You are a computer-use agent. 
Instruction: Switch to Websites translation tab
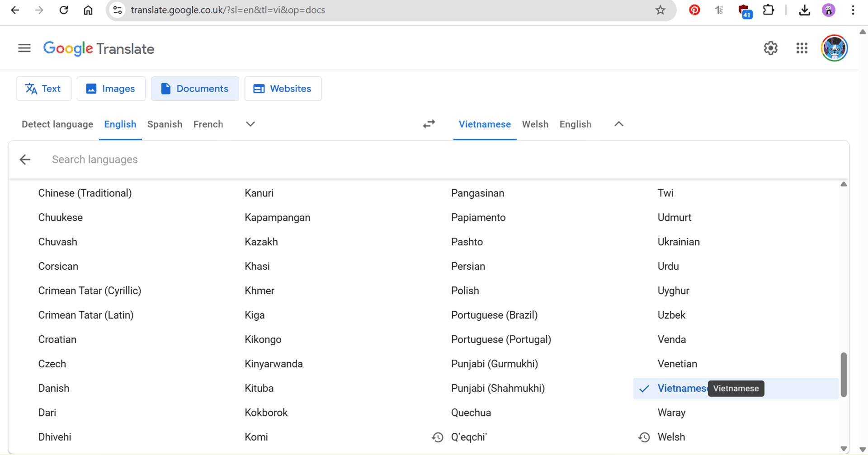[283, 89]
